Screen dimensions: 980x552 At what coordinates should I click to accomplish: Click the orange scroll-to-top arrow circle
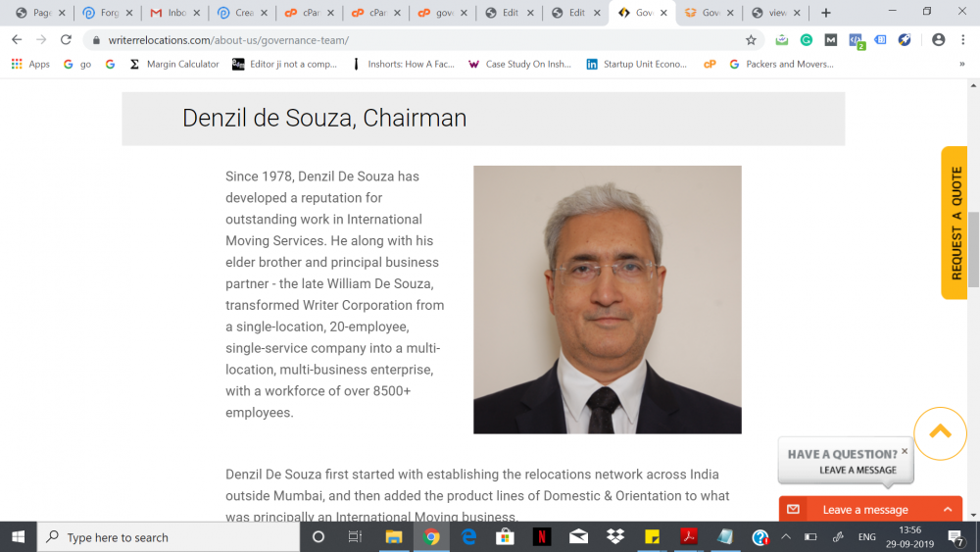[x=940, y=433]
